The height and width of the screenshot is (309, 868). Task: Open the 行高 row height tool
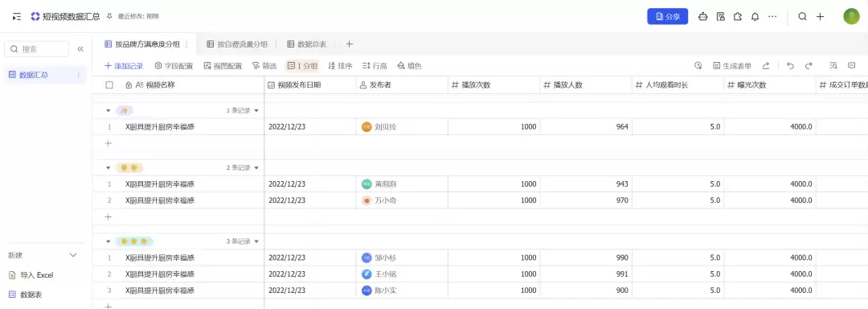375,66
